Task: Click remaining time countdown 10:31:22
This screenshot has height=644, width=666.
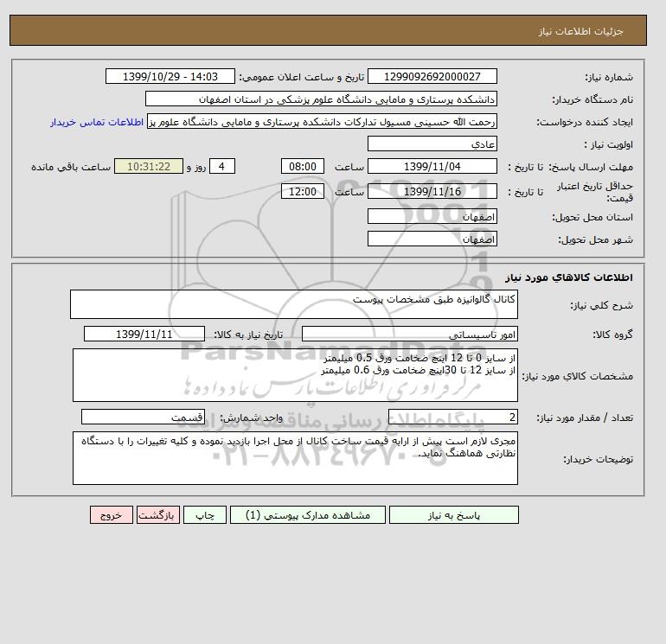Action: [x=149, y=167]
